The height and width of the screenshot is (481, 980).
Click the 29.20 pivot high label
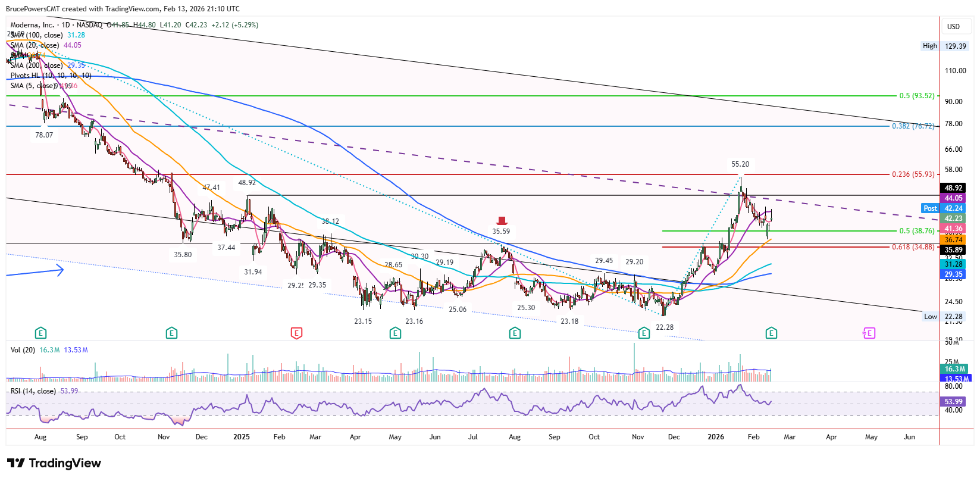(634, 262)
